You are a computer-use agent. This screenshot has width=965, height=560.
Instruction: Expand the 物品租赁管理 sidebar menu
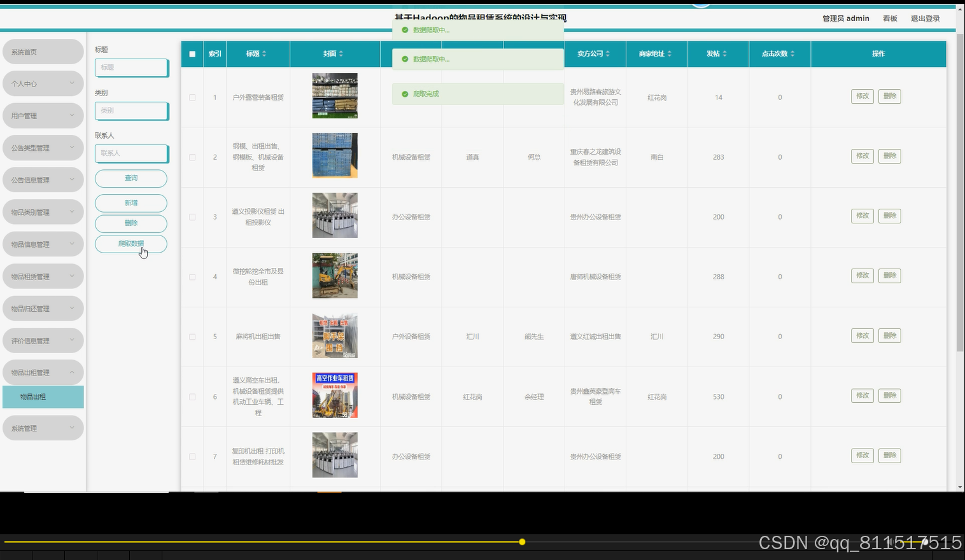click(43, 276)
